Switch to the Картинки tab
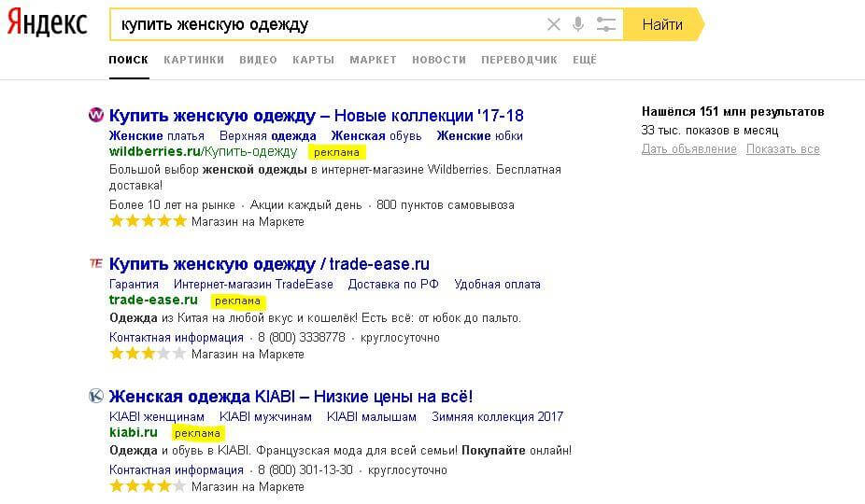 (193, 60)
